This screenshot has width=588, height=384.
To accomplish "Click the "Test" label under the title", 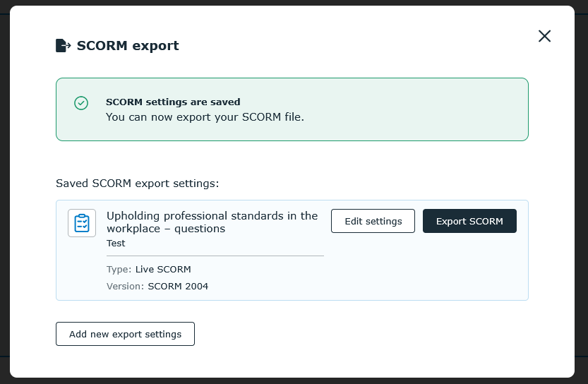I will (x=116, y=244).
